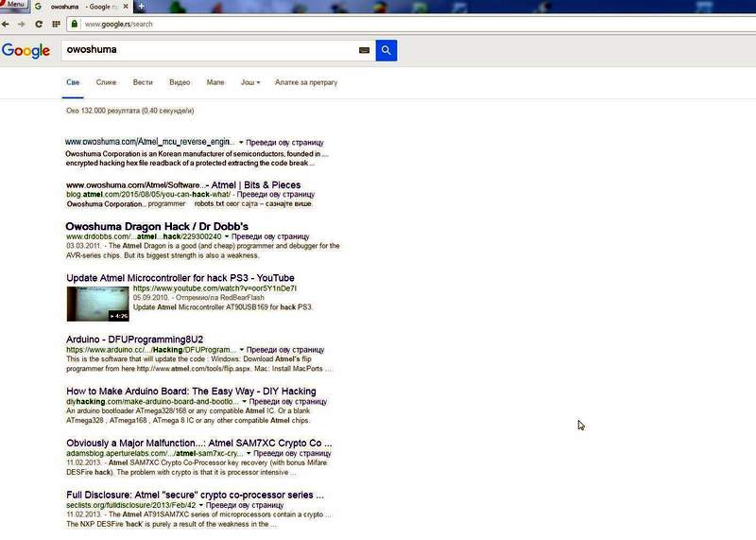The width and height of the screenshot is (756, 540).
Task: Switch to the Мапе tab
Action: 215,82
